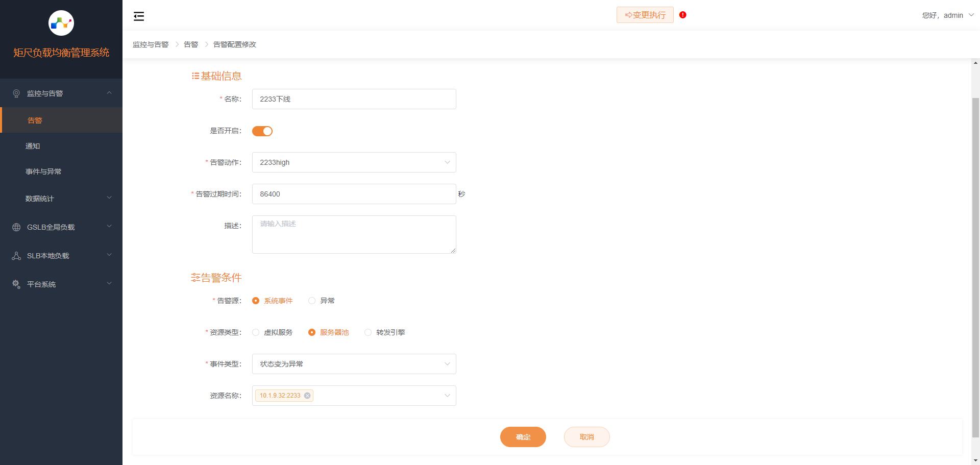The width and height of the screenshot is (980, 465).
Task: Click the SLB本地负载 network icon
Action: pos(16,256)
